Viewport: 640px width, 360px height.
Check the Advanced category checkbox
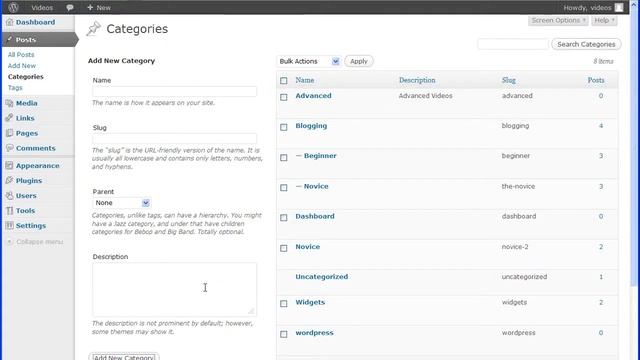pos(284,97)
